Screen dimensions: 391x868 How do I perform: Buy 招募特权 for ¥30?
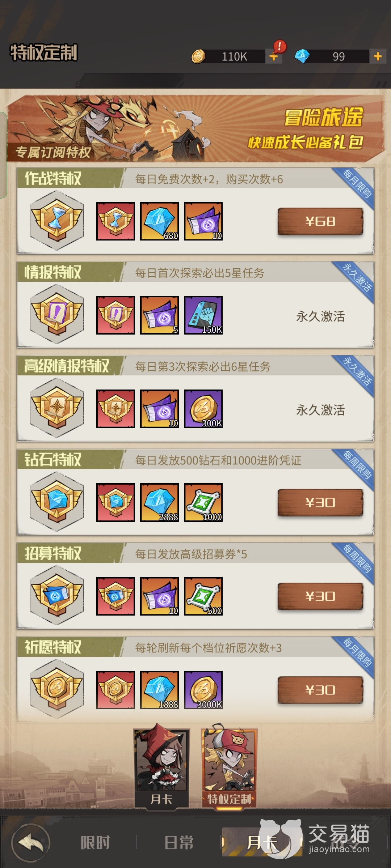click(320, 596)
